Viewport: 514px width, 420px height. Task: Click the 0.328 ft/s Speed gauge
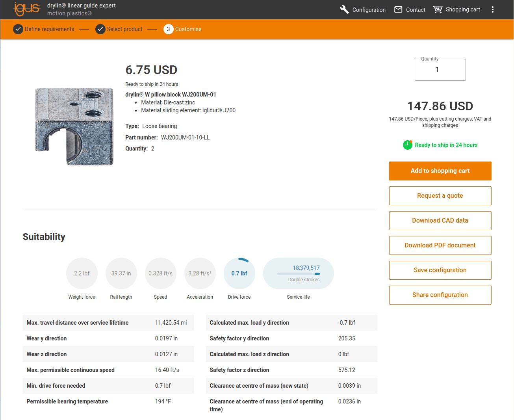pyautogui.click(x=161, y=273)
